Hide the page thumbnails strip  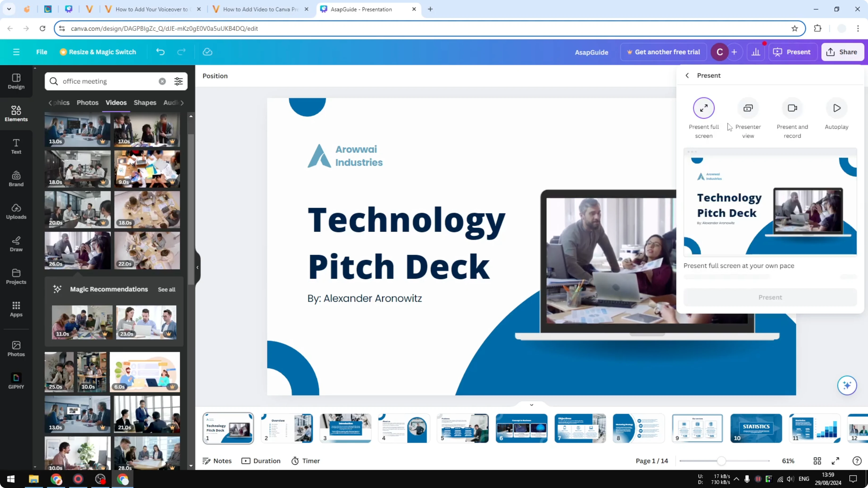tap(531, 405)
